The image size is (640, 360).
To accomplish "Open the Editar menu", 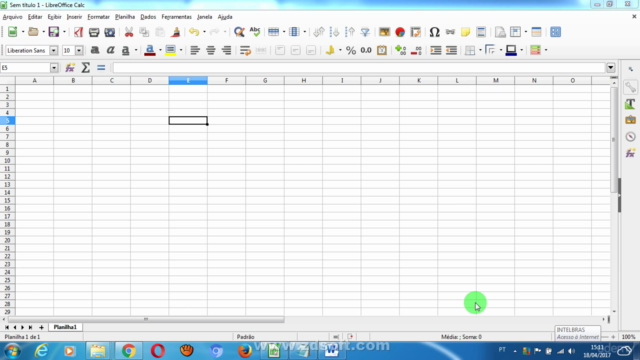I will (x=35, y=17).
